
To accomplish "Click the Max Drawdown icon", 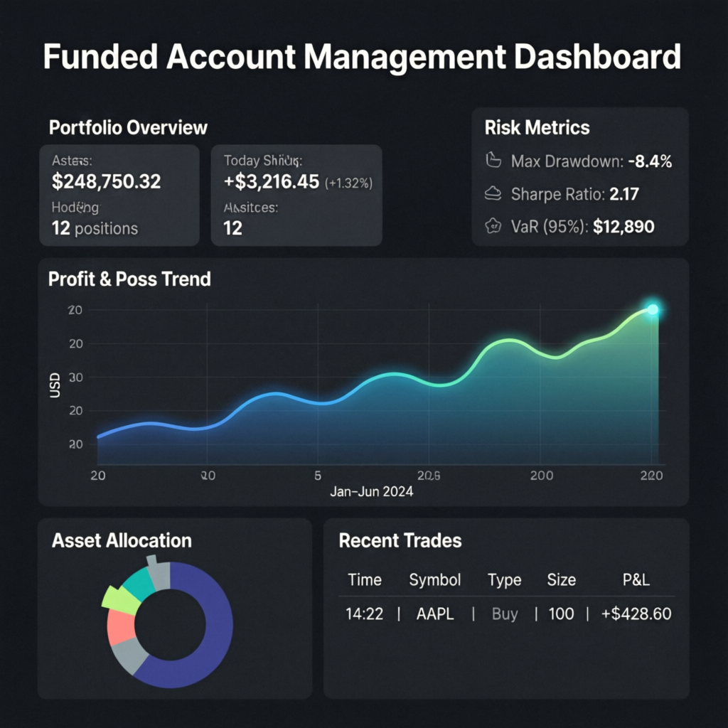I will [x=493, y=161].
